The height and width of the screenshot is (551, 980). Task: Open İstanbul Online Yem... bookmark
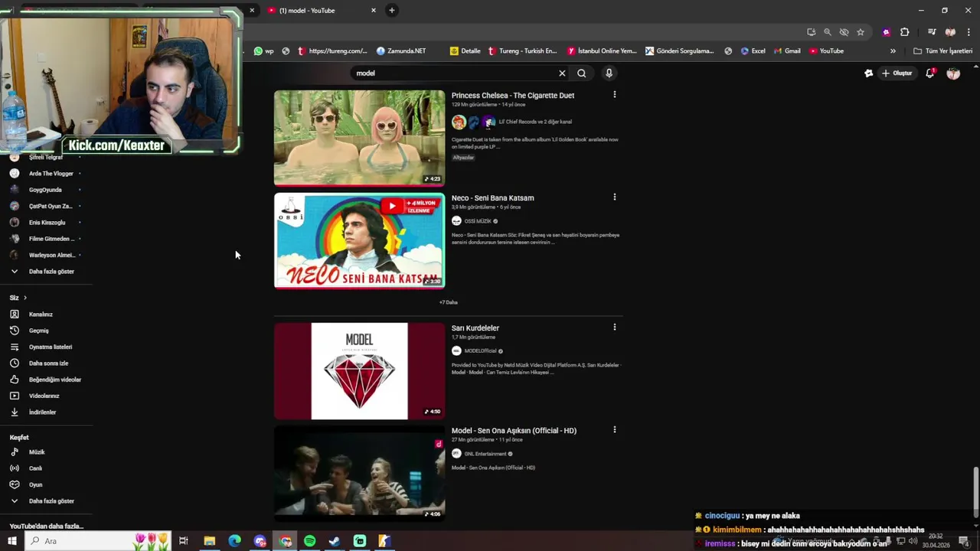pyautogui.click(x=602, y=51)
